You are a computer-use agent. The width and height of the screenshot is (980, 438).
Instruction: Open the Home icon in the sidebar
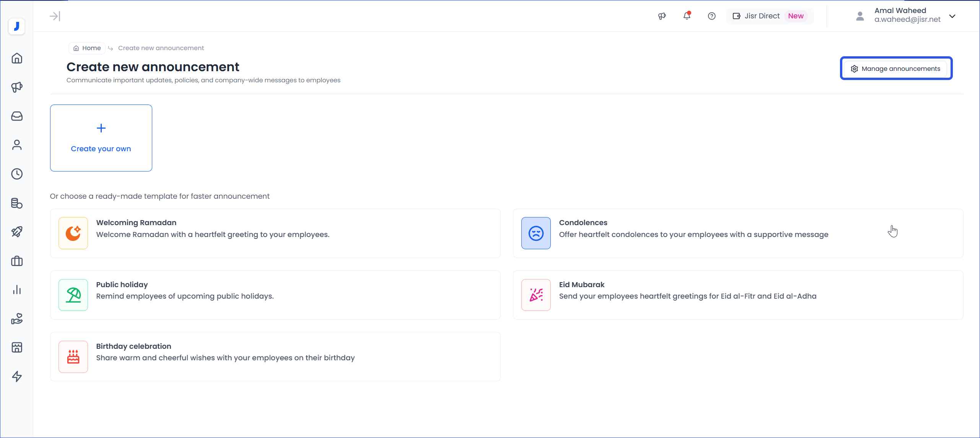[x=17, y=58]
